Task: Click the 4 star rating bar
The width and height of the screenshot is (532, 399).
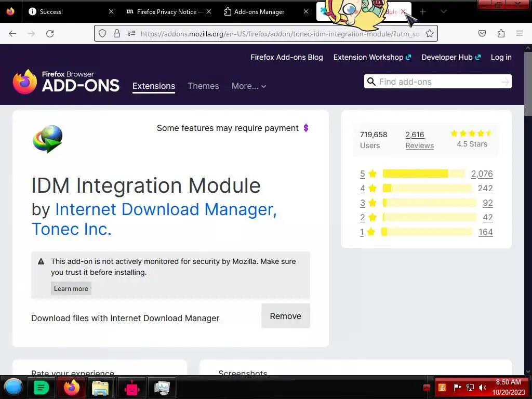Action: [x=427, y=188]
